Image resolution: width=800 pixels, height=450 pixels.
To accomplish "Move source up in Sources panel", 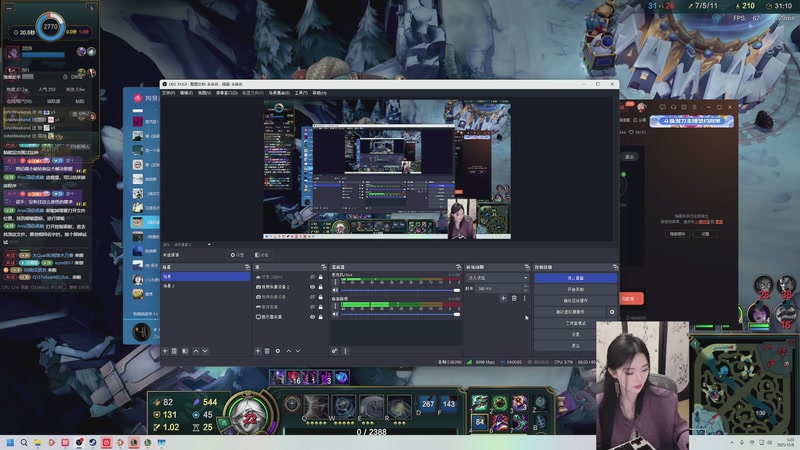I will tap(288, 351).
